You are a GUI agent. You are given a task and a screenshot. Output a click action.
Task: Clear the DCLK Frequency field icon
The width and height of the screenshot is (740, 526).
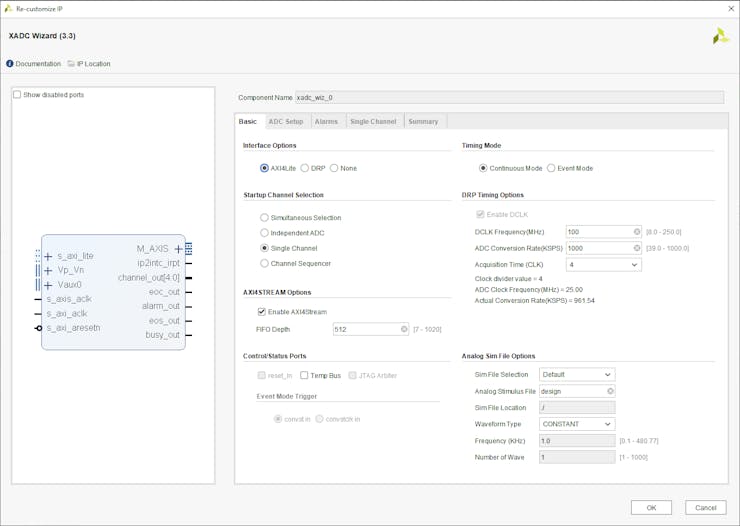(636, 232)
